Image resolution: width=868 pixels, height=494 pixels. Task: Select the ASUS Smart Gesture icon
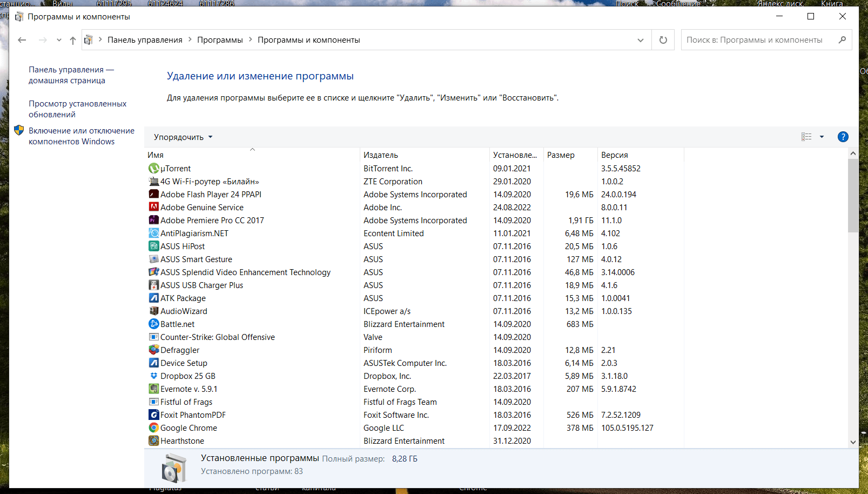154,259
